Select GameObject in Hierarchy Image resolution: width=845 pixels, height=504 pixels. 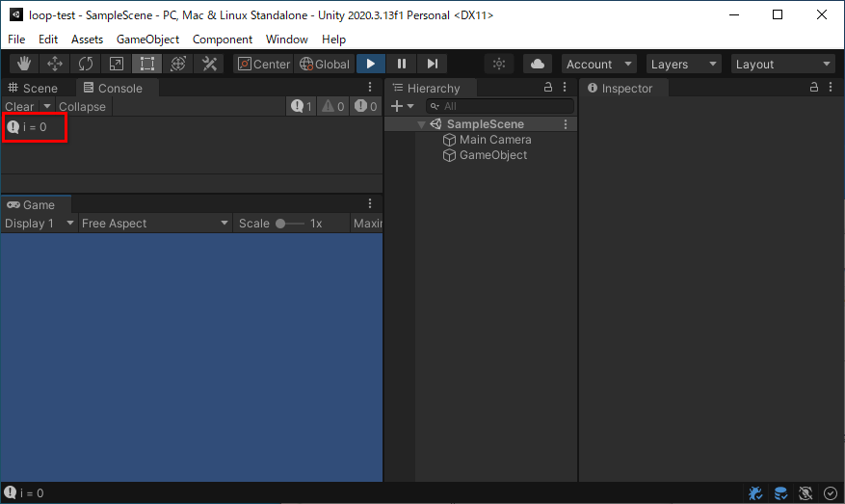(x=492, y=155)
